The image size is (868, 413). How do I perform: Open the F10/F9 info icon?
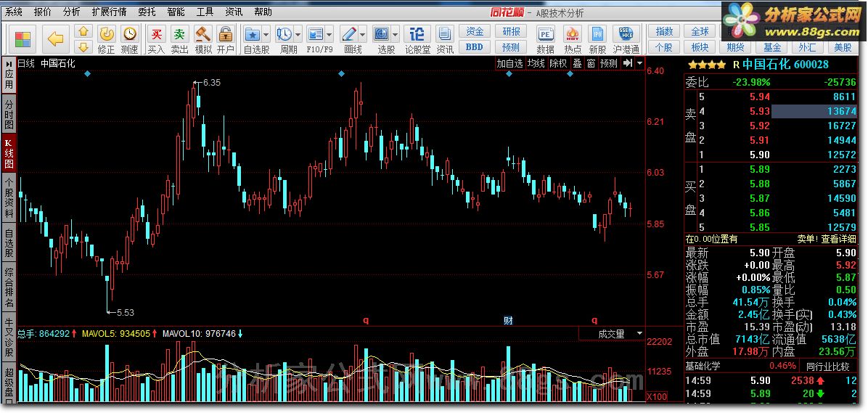316,34
